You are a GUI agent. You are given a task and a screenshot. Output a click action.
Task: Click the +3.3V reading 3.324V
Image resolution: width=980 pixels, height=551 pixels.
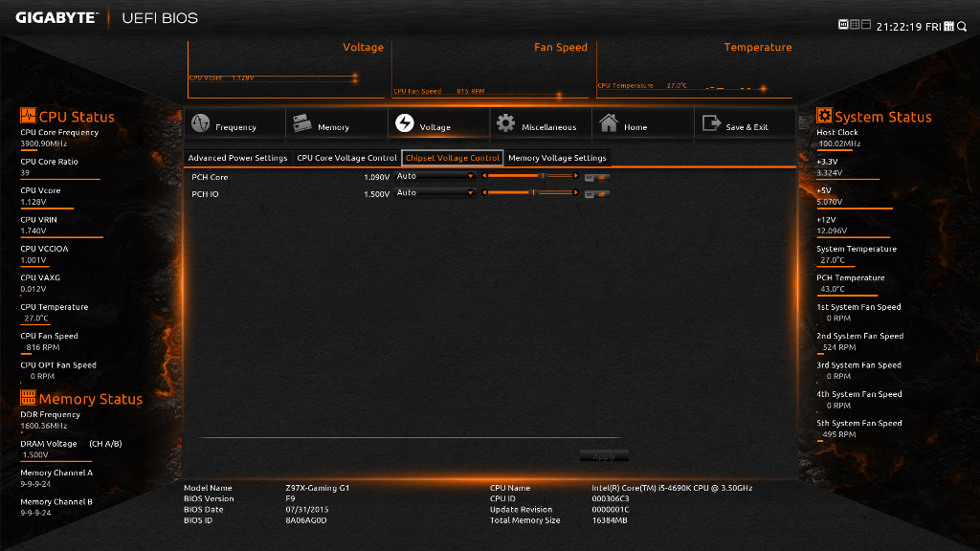(830, 173)
